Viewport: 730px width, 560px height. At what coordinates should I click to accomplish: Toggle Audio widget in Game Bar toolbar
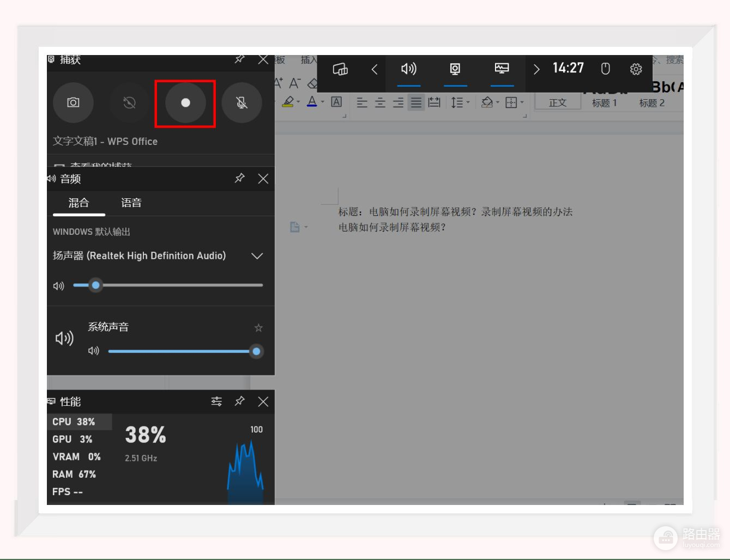408,69
